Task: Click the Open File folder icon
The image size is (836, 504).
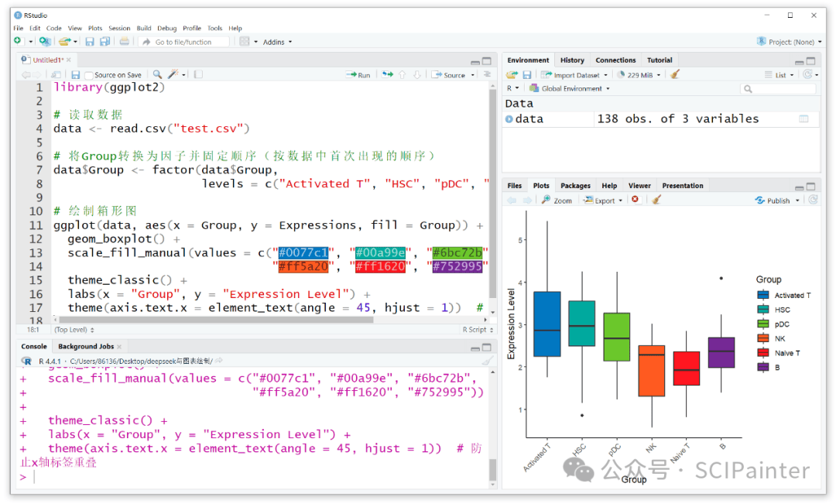Action: tap(64, 41)
